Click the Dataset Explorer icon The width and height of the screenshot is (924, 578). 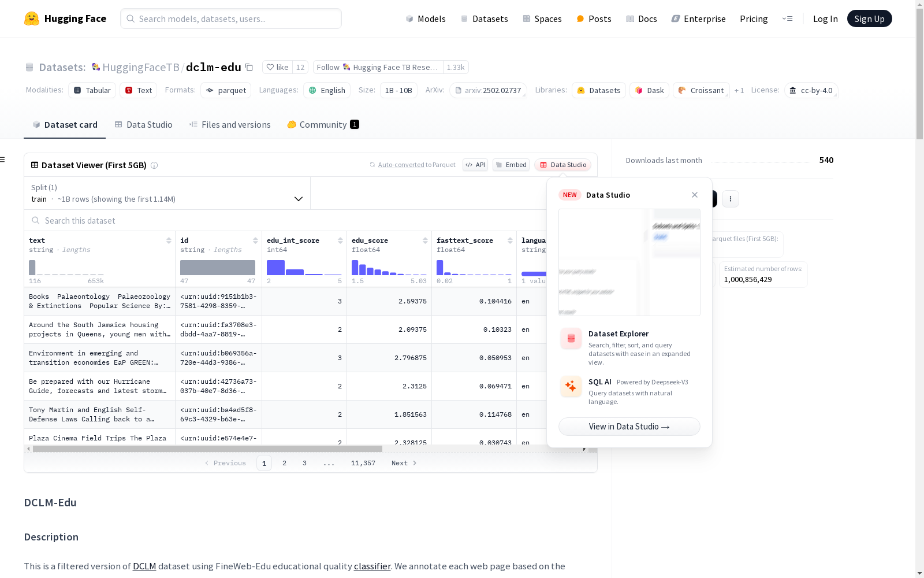coord(571,339)
